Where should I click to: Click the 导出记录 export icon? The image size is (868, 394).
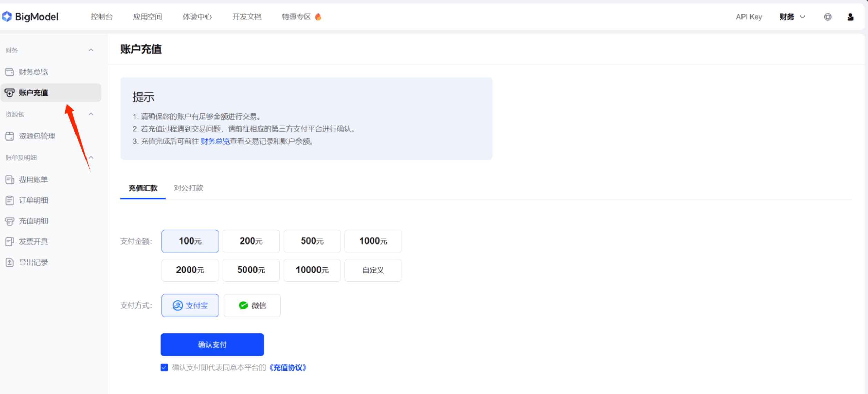point(10,262)
